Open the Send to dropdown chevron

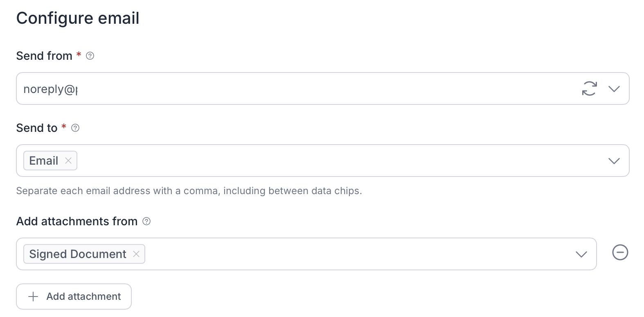pos(614,161)
